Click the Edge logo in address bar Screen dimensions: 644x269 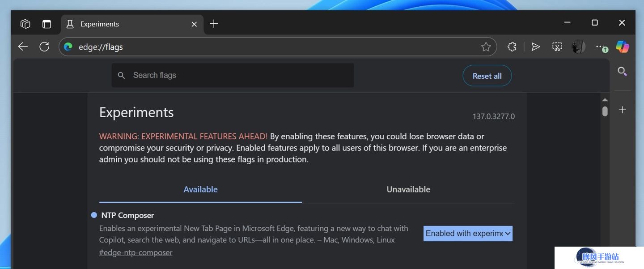(x=68, y=47)
